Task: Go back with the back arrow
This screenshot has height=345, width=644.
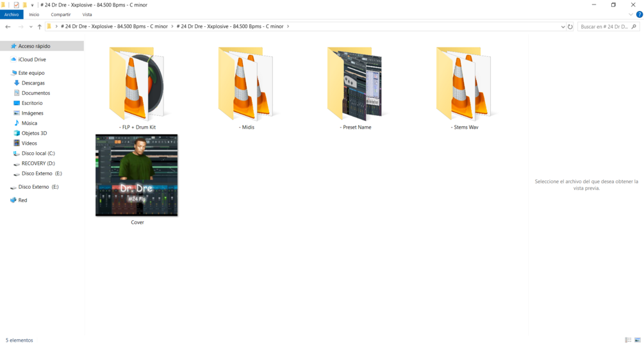Action: (8, 27)
